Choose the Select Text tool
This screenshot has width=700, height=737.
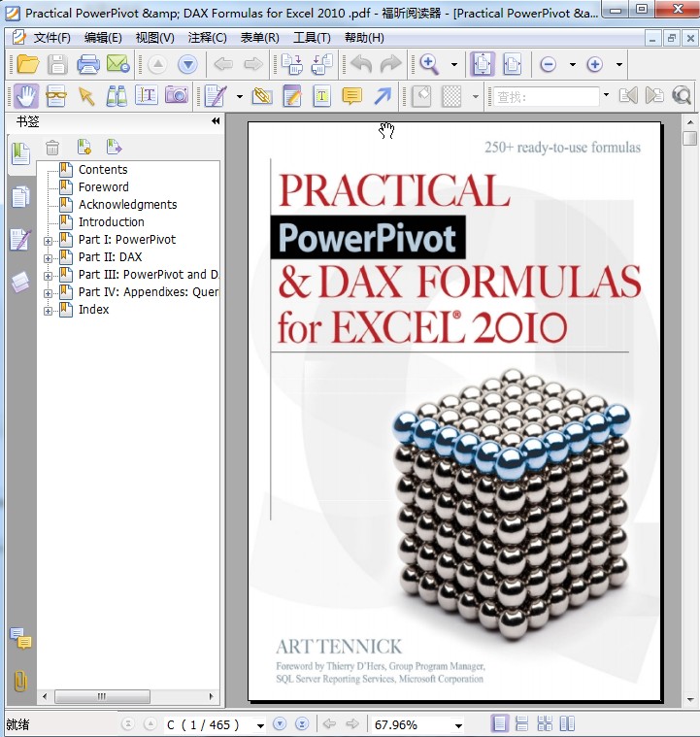pyautogui.click(x=147, y=95)
